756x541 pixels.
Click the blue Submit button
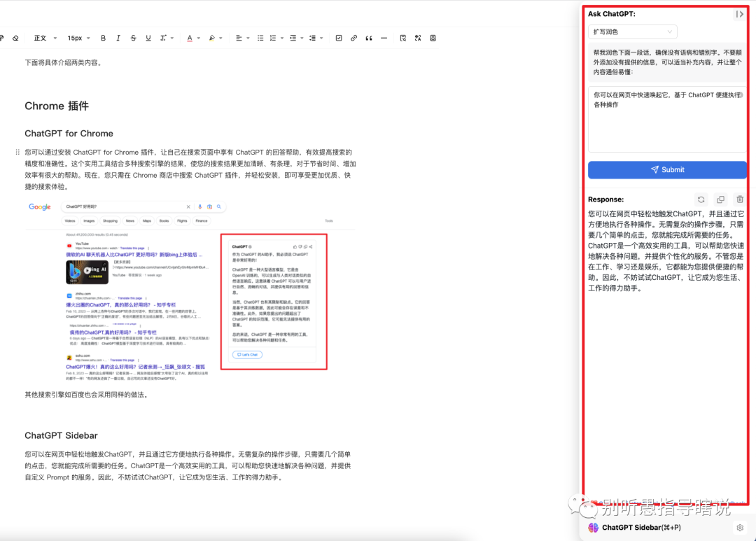pyautogui.click(x=667, y=169)
